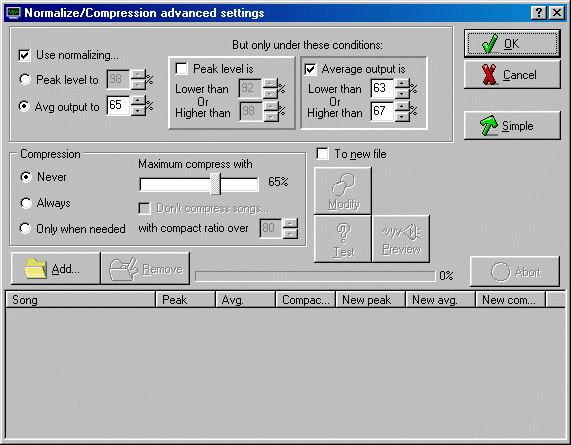Screen dimensions: 571x445
Task: Click the Preview speaker button
Action: tap(401, 239)
